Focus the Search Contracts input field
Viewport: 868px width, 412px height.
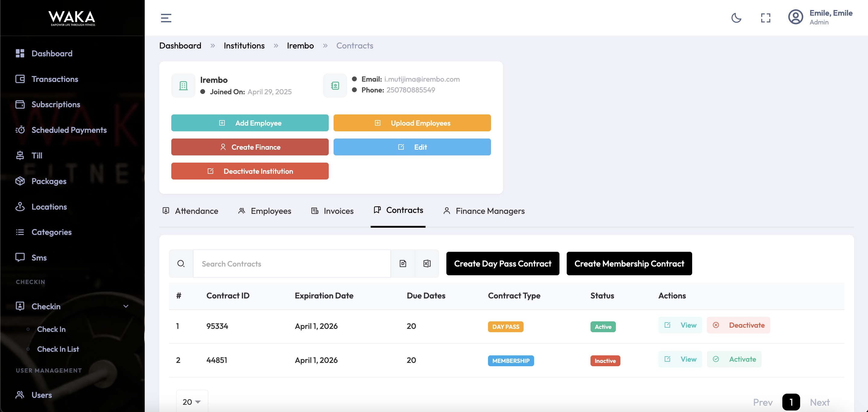pos(291,264)
